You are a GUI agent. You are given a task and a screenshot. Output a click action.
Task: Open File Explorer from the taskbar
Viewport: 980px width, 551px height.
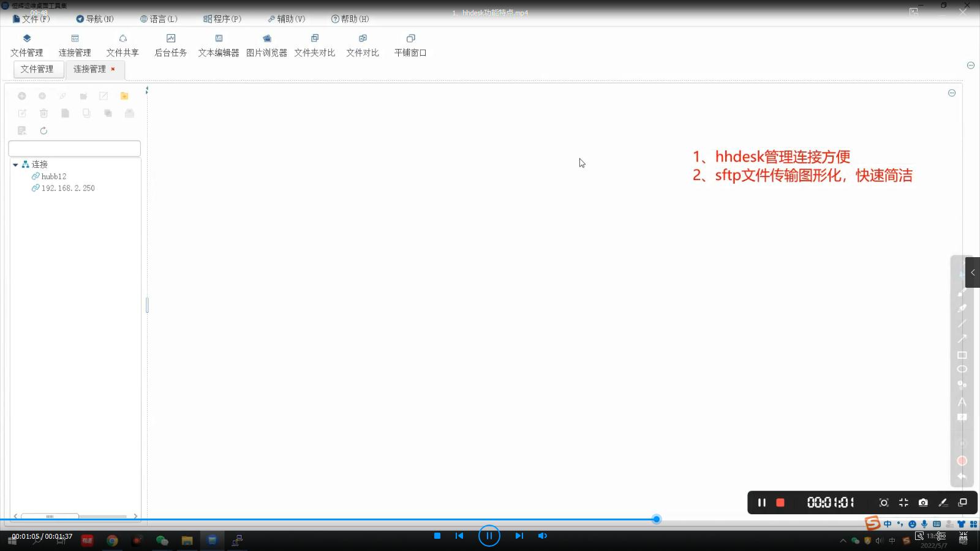pyautogui.click(x=187, y=540)
